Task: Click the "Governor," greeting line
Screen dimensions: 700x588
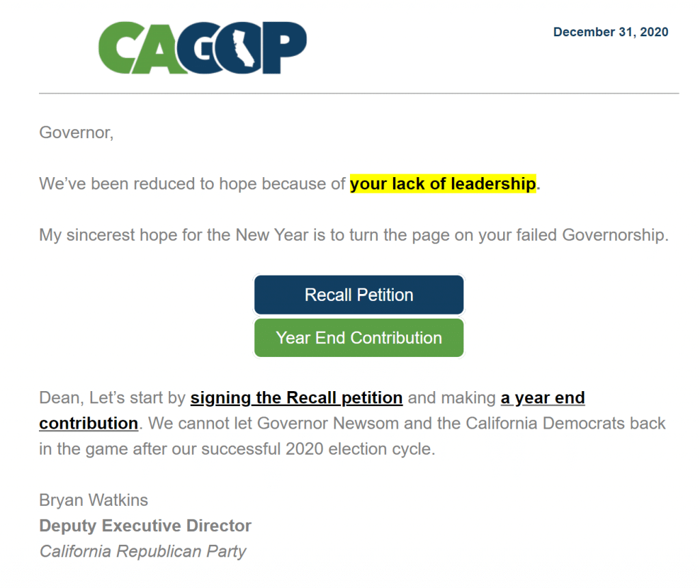Action: pos(76,132)
